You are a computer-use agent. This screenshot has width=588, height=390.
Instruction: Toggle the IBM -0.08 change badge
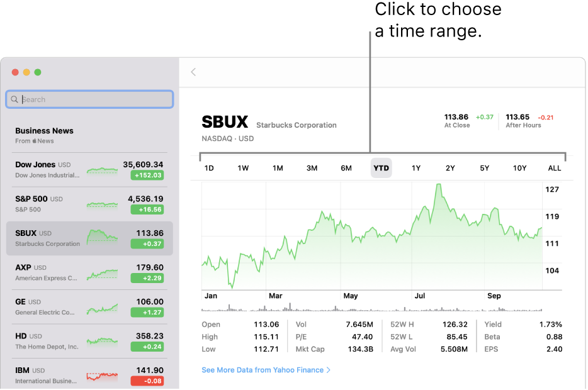tap(147, 381)
